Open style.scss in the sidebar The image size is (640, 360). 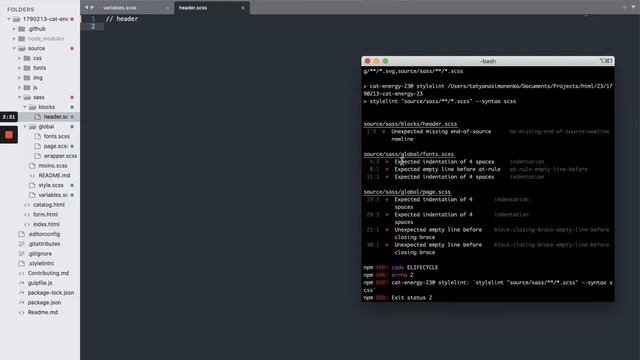tap(51, 185)
